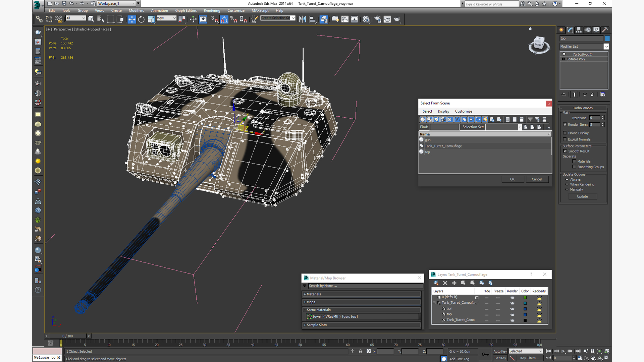
Task: Click OK in Select From Scene
Action: [513, 179]
